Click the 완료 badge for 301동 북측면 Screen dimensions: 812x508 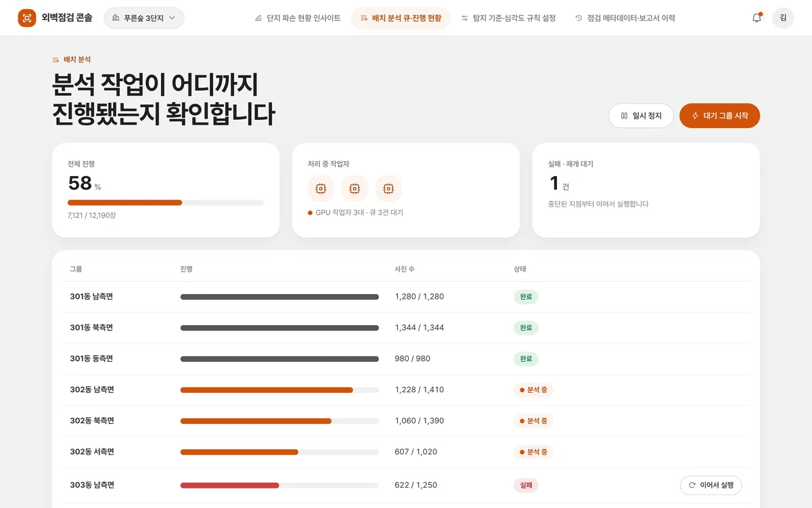(x=526, y=328)
